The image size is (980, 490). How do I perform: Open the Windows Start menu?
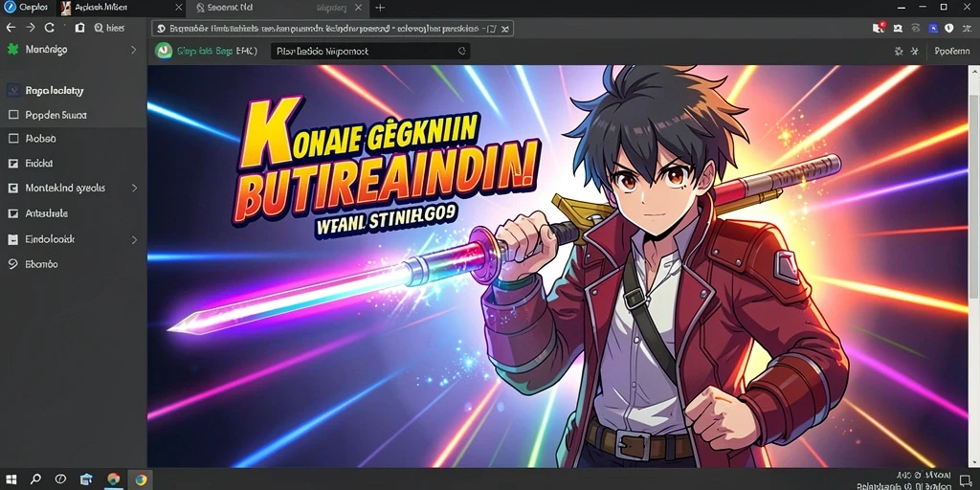[11, 479]
